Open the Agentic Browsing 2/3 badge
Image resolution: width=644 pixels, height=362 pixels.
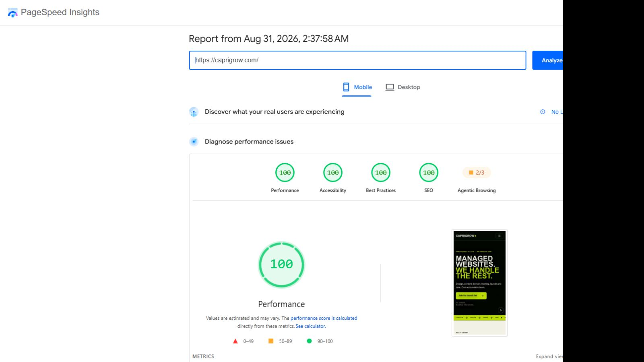pyautogui.click(x=477, y=173)
